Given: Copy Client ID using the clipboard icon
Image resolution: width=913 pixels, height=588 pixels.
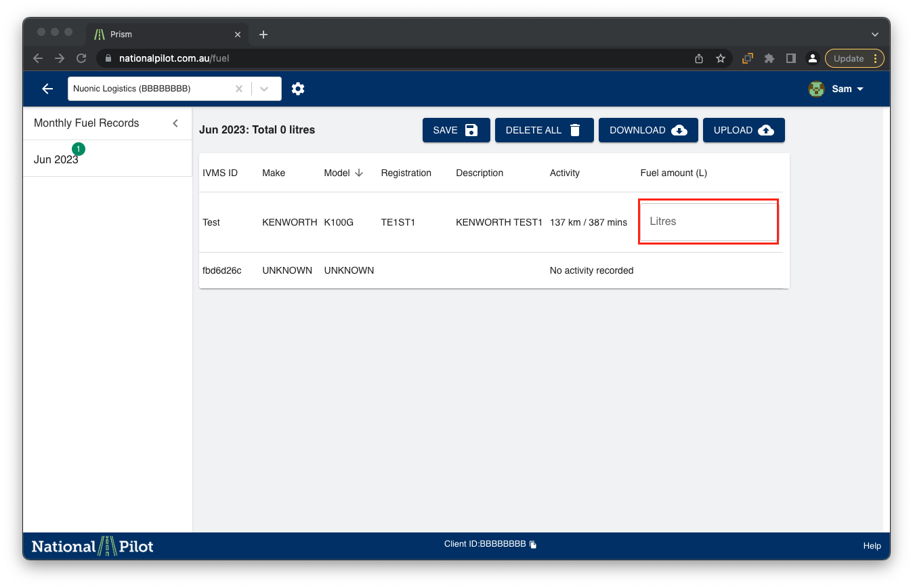Looking at the screenshot, I should [533, 545].
